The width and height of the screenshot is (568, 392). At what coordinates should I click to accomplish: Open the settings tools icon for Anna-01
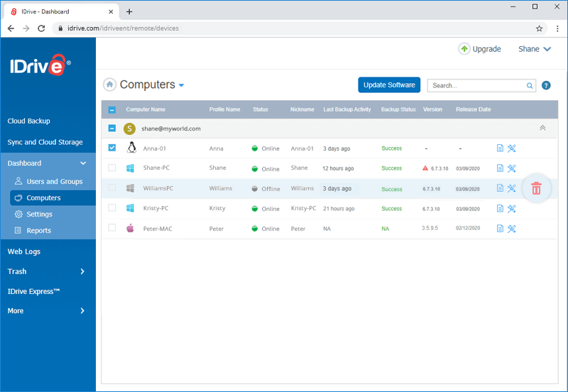[x=511, y=148]
